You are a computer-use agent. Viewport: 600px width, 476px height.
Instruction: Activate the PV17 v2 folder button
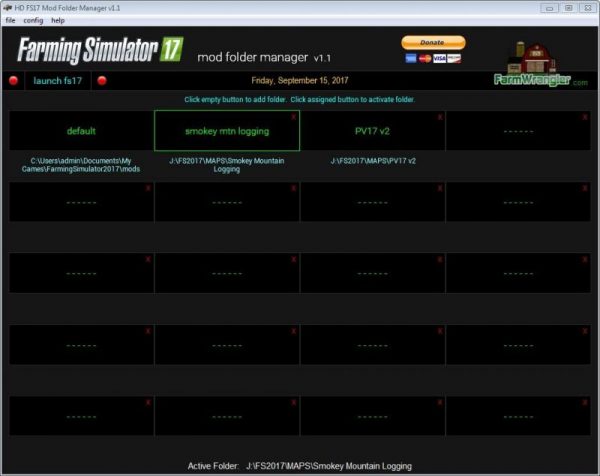point(372,131)
